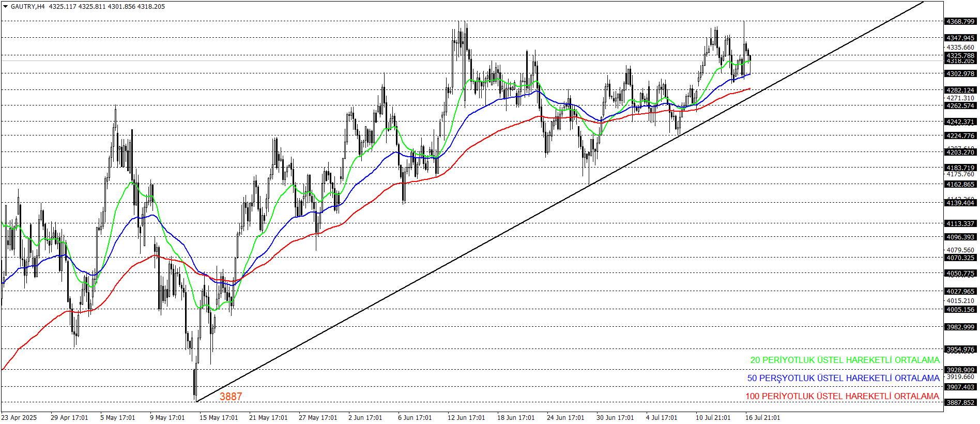
Task: Click the 4335.660 price axis value
Action: (960, 47)
